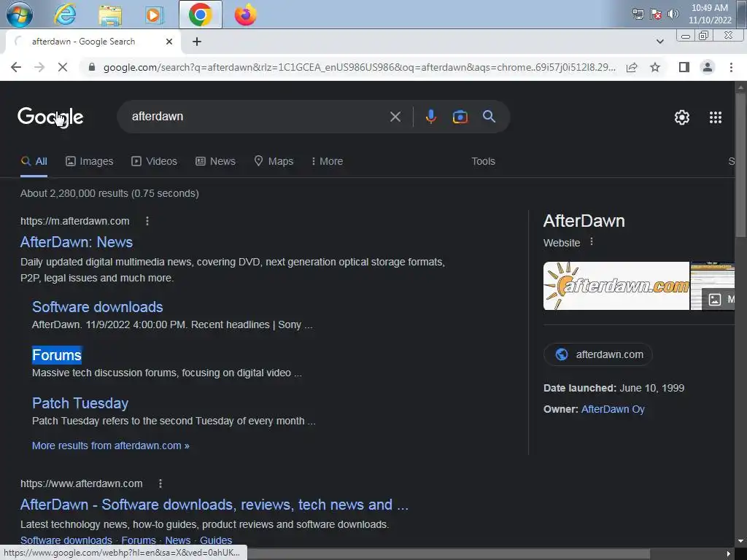747x560 pixels.
Task: Start voice search with microphone icon
Action: 430,117
